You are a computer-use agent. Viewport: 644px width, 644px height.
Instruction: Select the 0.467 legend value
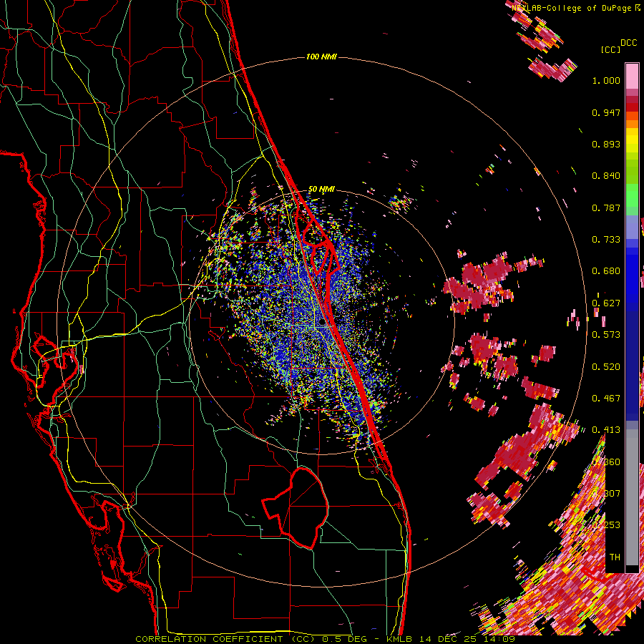point(606,398)
